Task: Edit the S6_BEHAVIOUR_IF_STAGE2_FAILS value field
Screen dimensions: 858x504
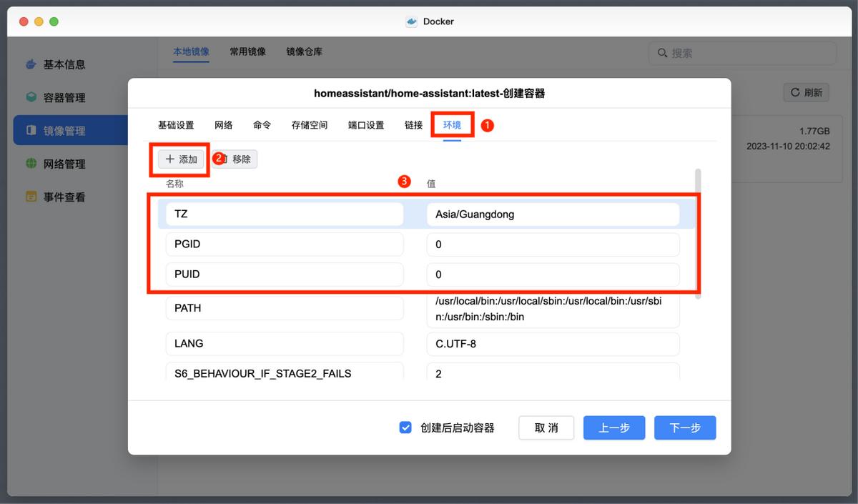Action: [x=553, y=371]
